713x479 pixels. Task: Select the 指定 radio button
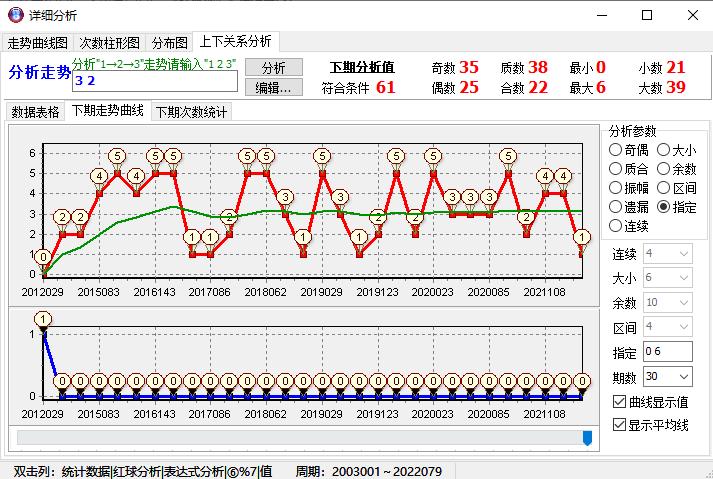click(x=677, y=207)
